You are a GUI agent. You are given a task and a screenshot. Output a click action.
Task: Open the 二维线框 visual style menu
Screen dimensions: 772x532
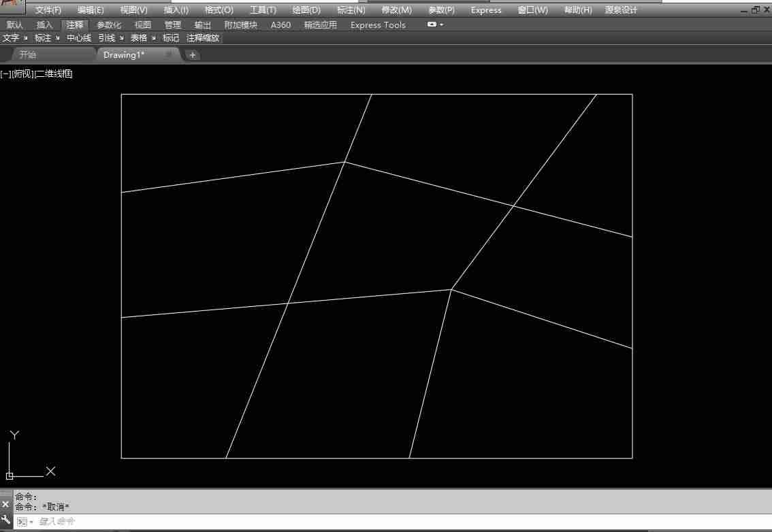coord(54,74)
